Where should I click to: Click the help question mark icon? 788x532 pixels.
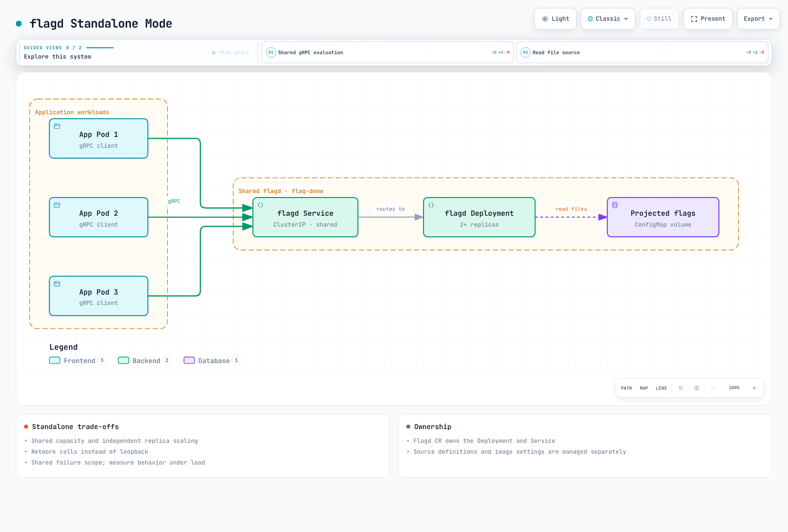coord(697,388)
